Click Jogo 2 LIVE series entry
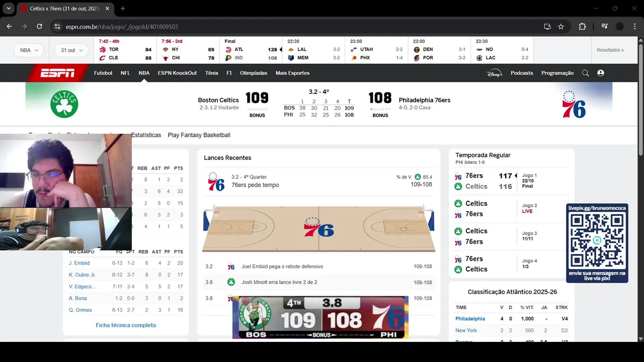Screen dimensions: 644x362 pos(511,209)
